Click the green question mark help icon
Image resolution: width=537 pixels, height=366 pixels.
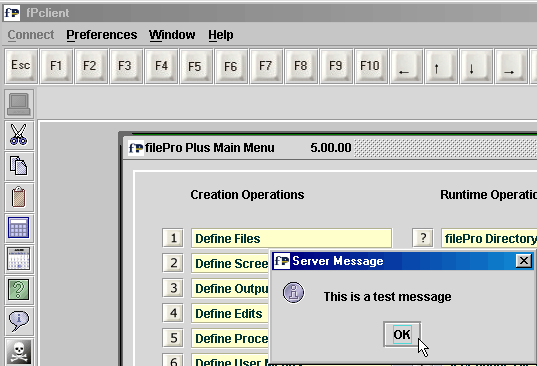[19, 290]
